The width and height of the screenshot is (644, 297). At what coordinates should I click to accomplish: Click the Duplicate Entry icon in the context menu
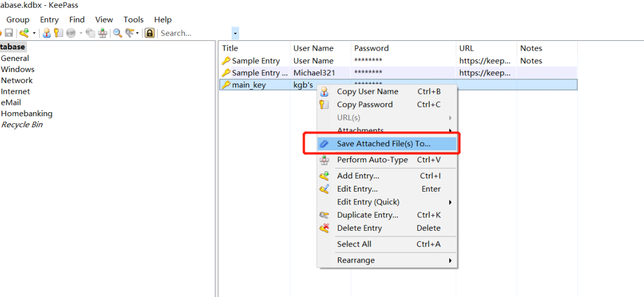[324, 215]
